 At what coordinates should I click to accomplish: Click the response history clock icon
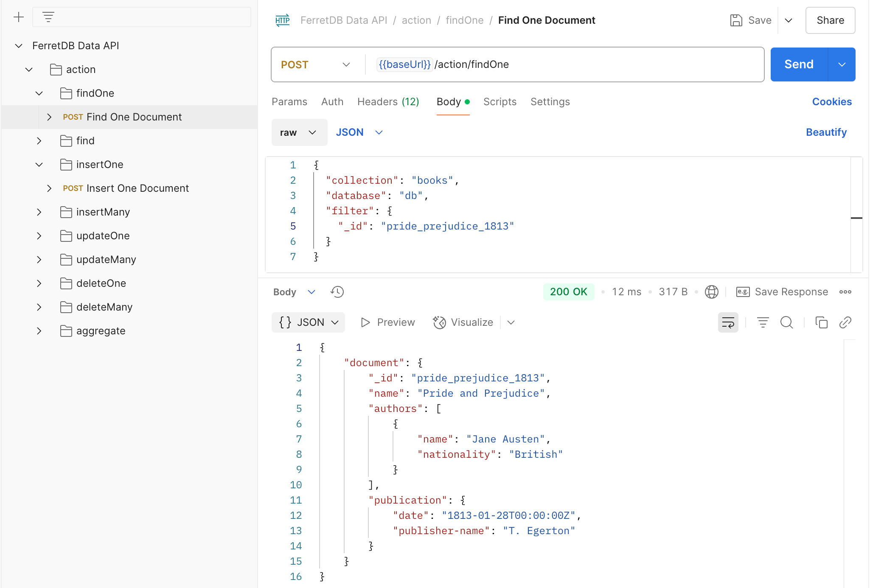point(337,292)
